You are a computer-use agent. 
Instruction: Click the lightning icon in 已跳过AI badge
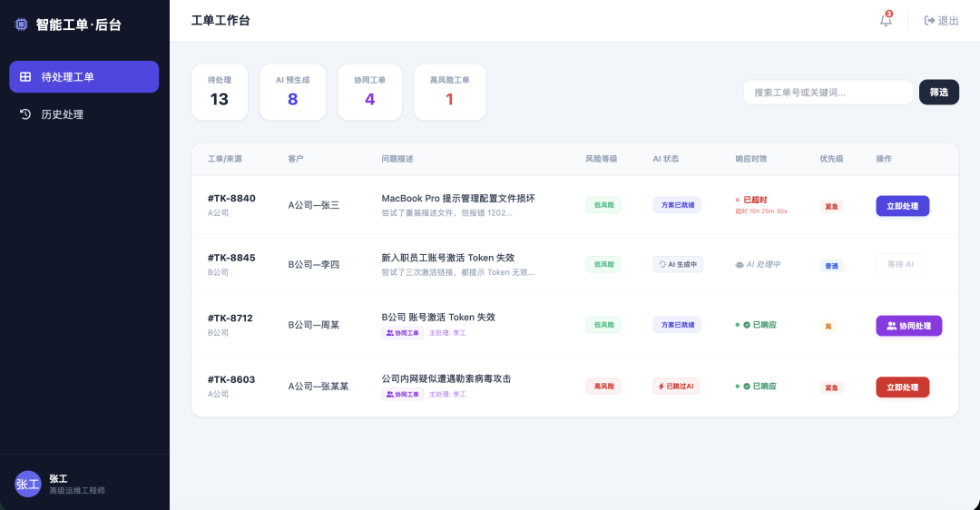(x=661, y=387)
